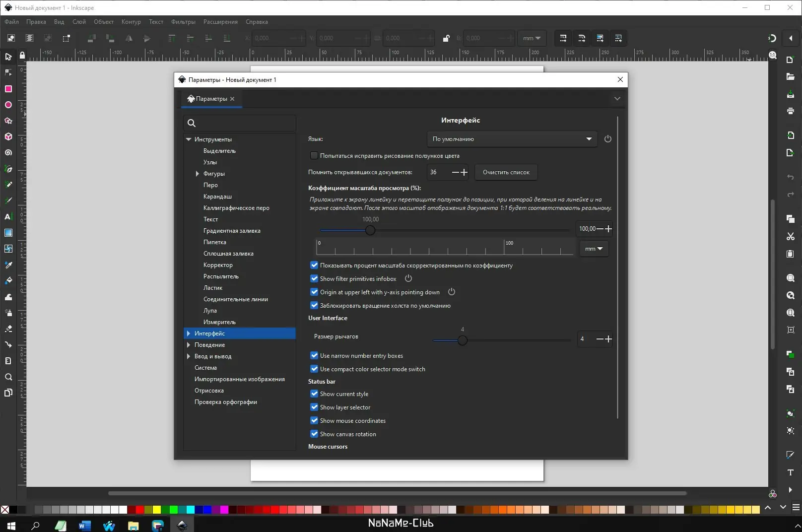Click the preferences search input field
The height and width of the screenshot is (532, 802).
(x=240, y=123)
